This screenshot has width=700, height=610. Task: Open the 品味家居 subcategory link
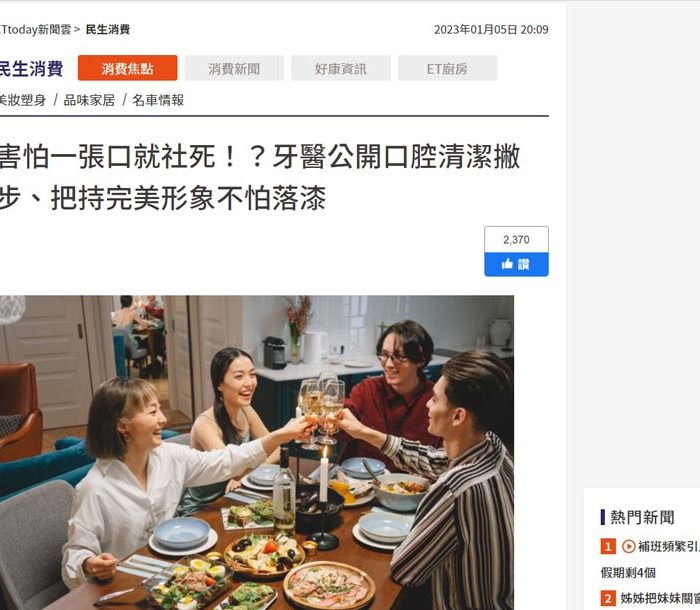click(89, 100)
